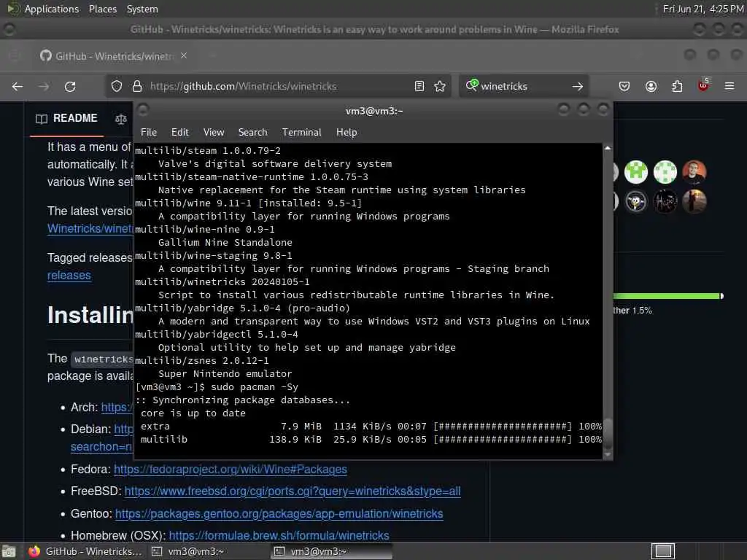Open the Arch https link
747x560 pixels.
(117, 407)
